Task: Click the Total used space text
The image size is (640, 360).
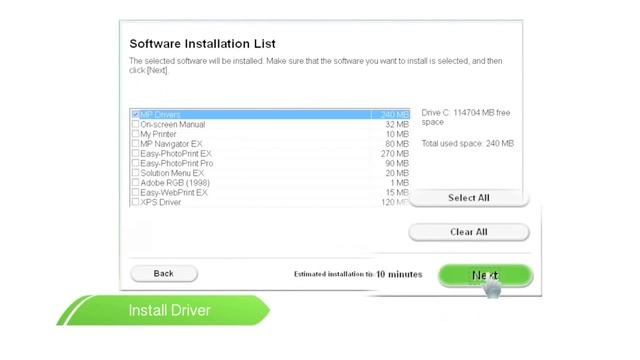Action: coord(467,144)
